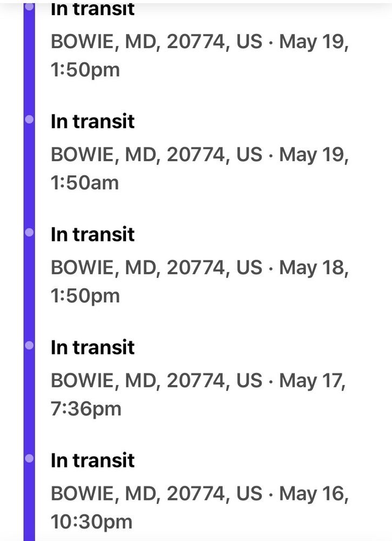
Task: Click the partially visible topmost timeline dot
Action: (29, 6)
